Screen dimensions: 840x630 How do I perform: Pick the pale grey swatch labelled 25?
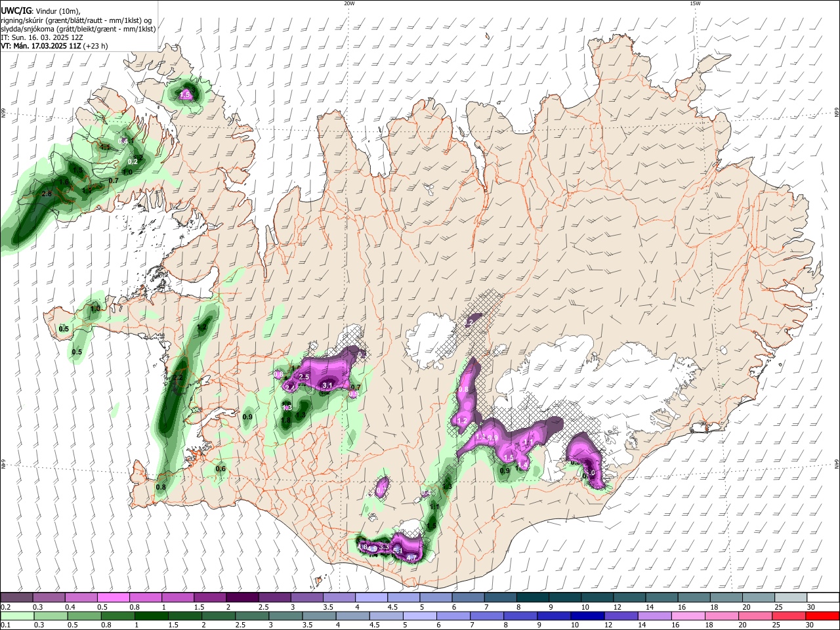pos(791,598)
